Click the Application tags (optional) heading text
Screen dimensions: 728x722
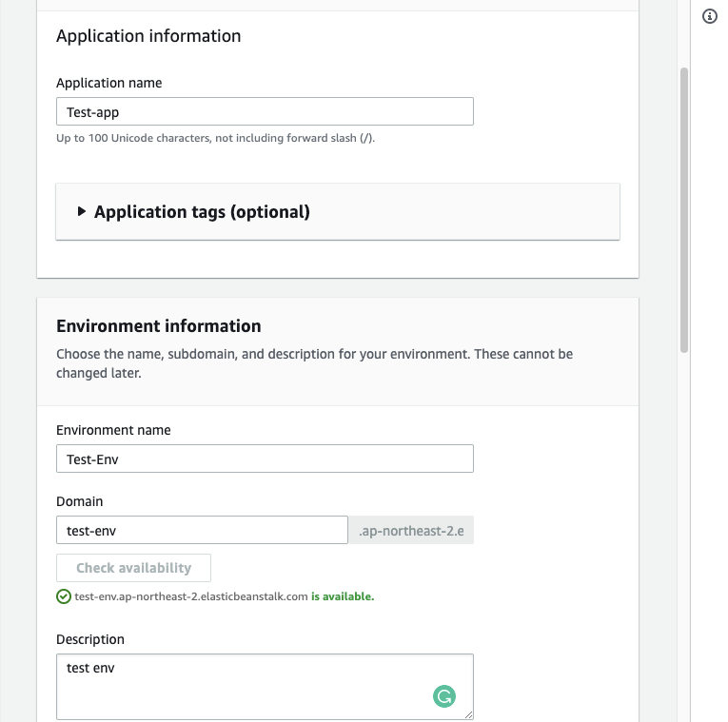pyautogui.click(x=202, y=212)
